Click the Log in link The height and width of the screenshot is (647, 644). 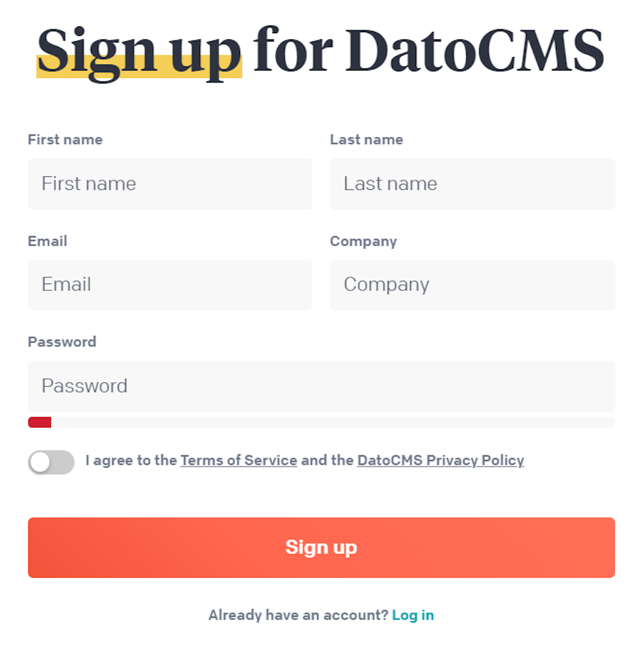(x=414, y=615)
